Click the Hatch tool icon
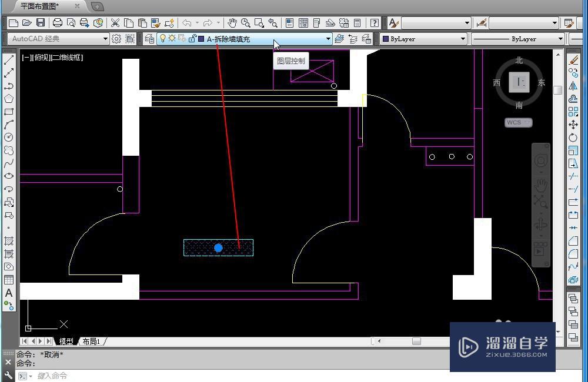Viewport: 588px width, 382px height. coord(9,241)
